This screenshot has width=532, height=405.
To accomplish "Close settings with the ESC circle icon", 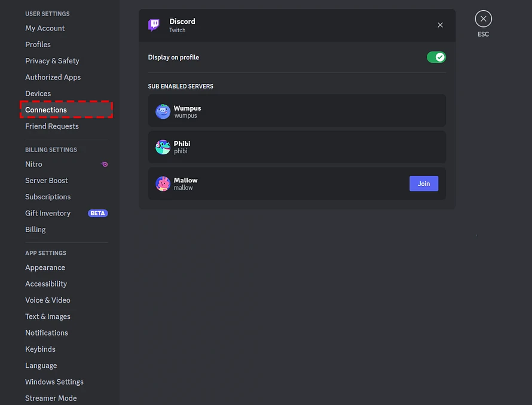I will [483, 19].
